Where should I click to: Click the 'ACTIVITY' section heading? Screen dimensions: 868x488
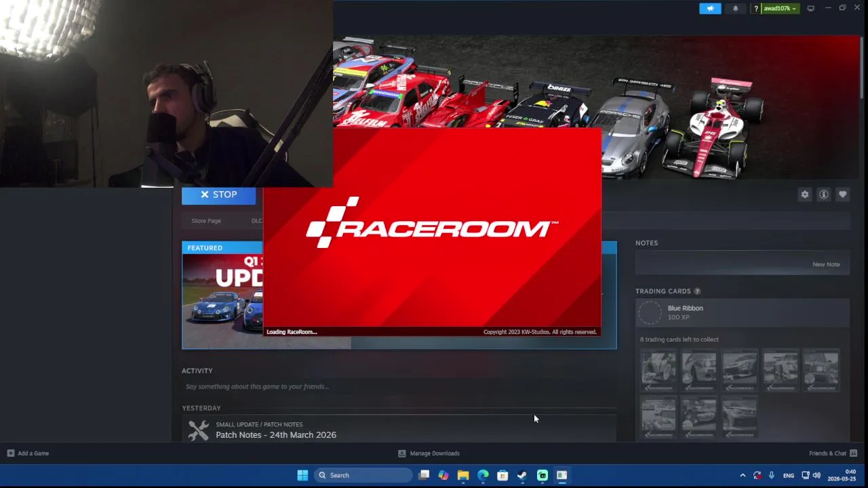click(197, 371)
